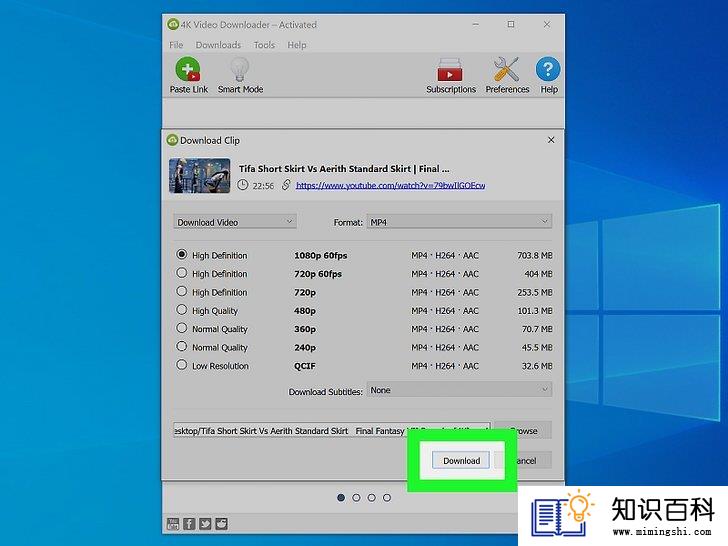The width and height of the screenshot is (728, 546).
Task: Close the Download Clip dialog
Action: (x=551, y=140)
